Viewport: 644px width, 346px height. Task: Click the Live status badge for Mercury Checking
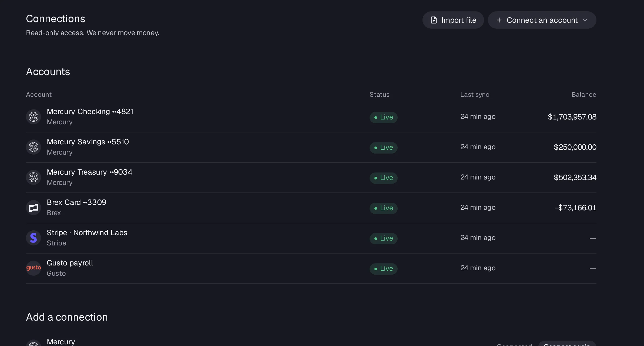[383, 117]
